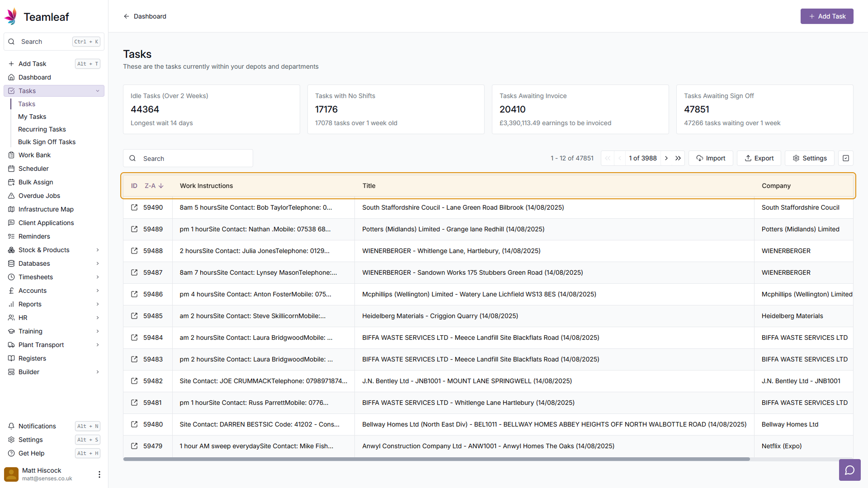
Task: Click the Export button
Action: (x=759, y=158)
